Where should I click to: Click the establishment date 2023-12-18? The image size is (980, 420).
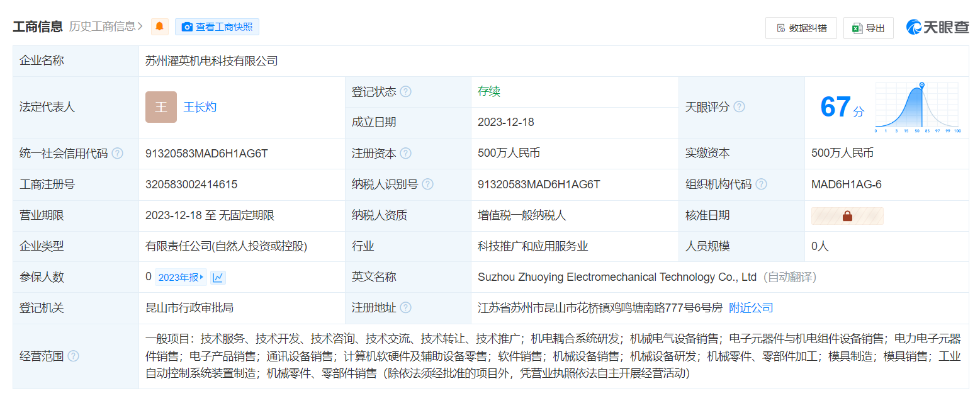click(x=506, y=122)
